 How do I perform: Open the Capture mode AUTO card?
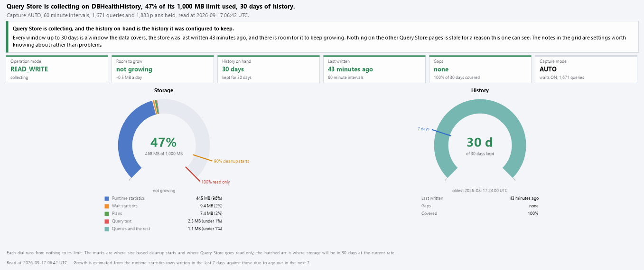coord(586,69)
